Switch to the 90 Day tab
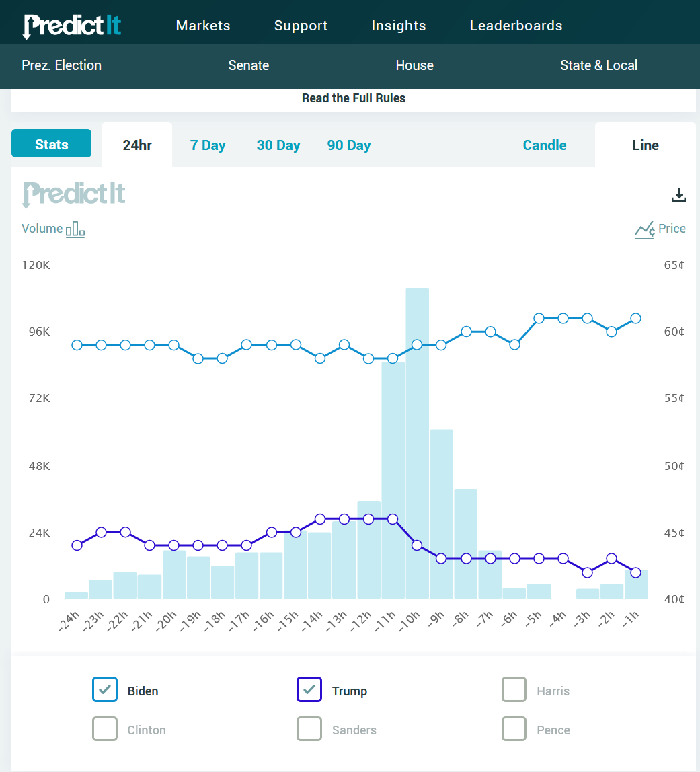 349,145
